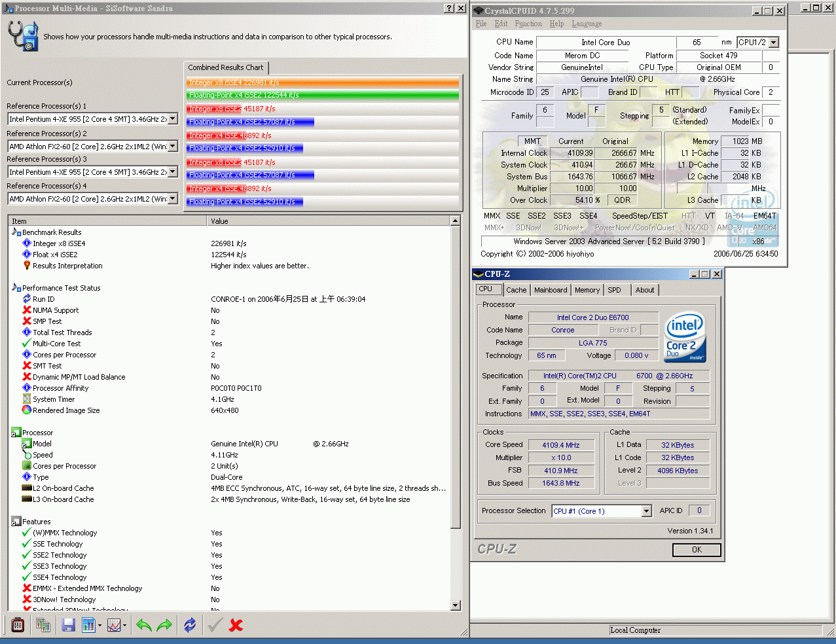The image size is (836, 644).
Task: Open CrystalCPUID Edit menu
Action: (501, 24)
